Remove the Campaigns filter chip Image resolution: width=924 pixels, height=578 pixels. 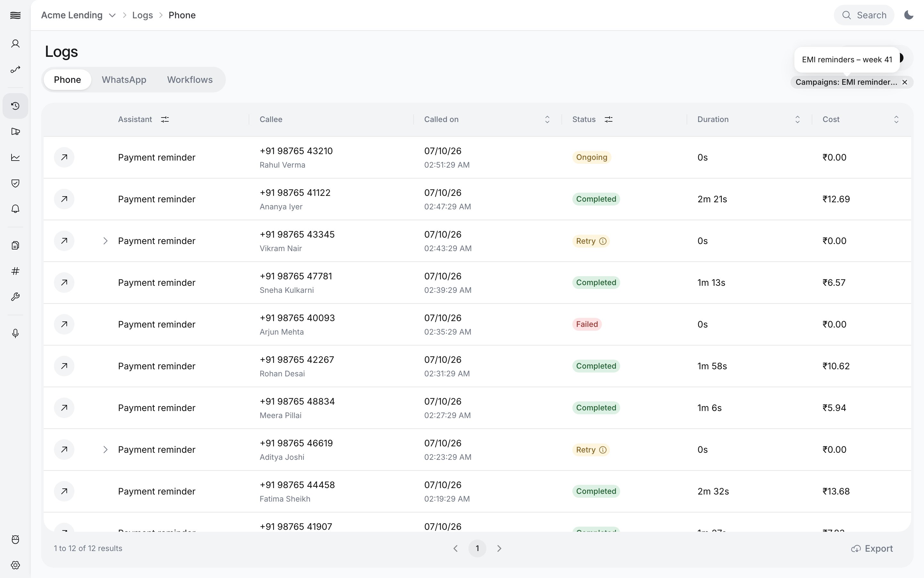pyautogui.click(x=904, y=82)
